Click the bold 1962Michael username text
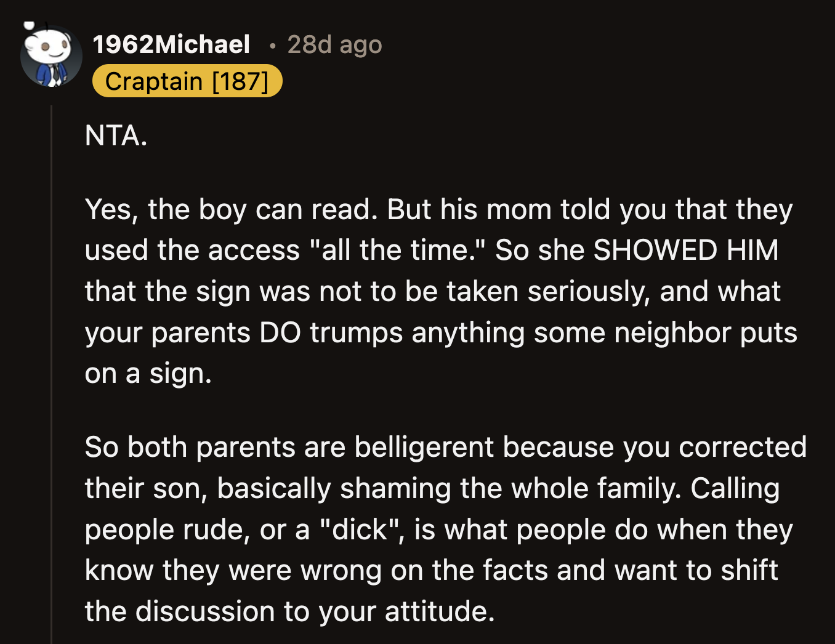835x644 pixels. click(x=172, y=44)
